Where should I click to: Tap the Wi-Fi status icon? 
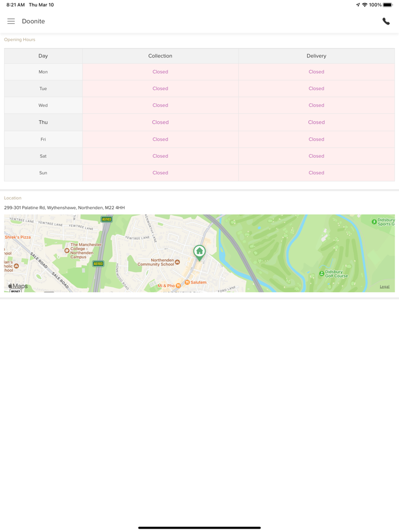coord(365,5)
